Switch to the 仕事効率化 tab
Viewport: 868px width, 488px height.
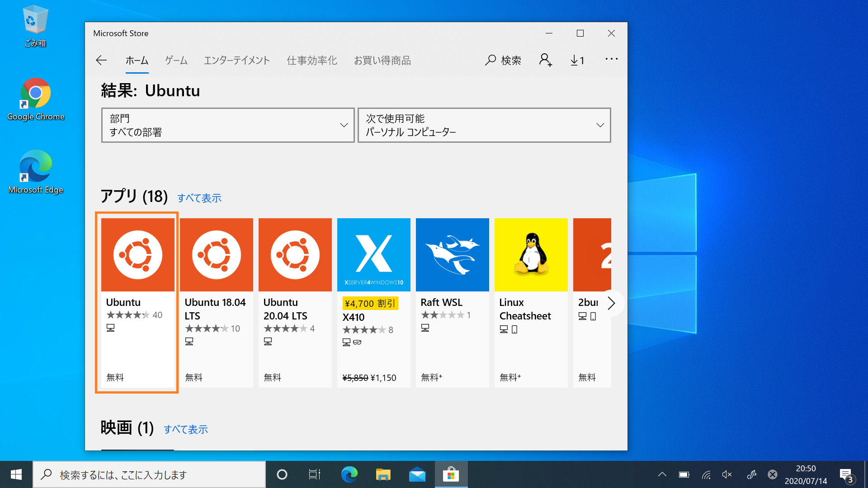[x=312, y=61]
